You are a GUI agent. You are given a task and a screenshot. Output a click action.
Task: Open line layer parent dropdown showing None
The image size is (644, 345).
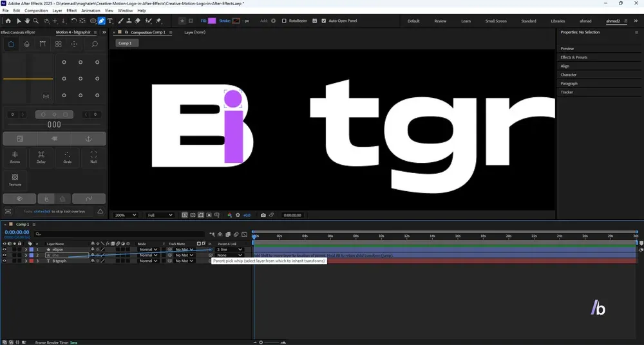[x=229, y=255]
